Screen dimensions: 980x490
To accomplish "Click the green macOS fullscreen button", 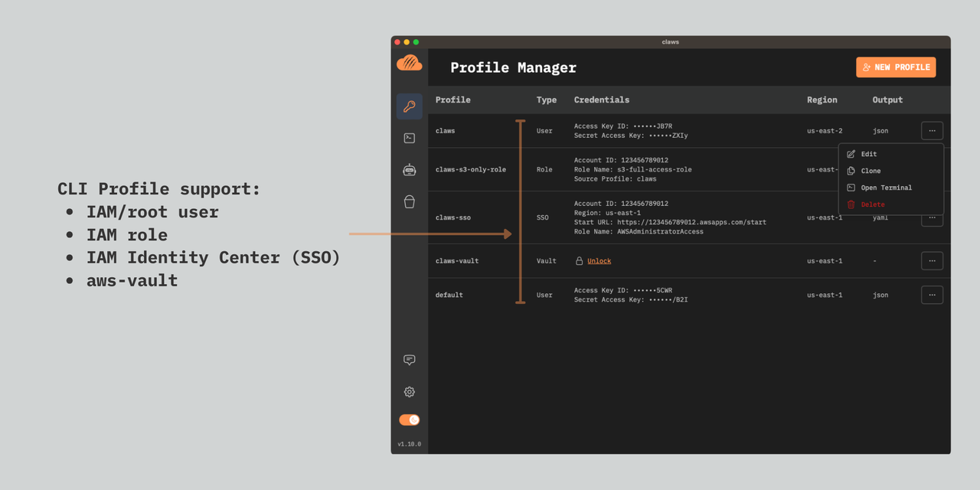I will tap(416, 42).
